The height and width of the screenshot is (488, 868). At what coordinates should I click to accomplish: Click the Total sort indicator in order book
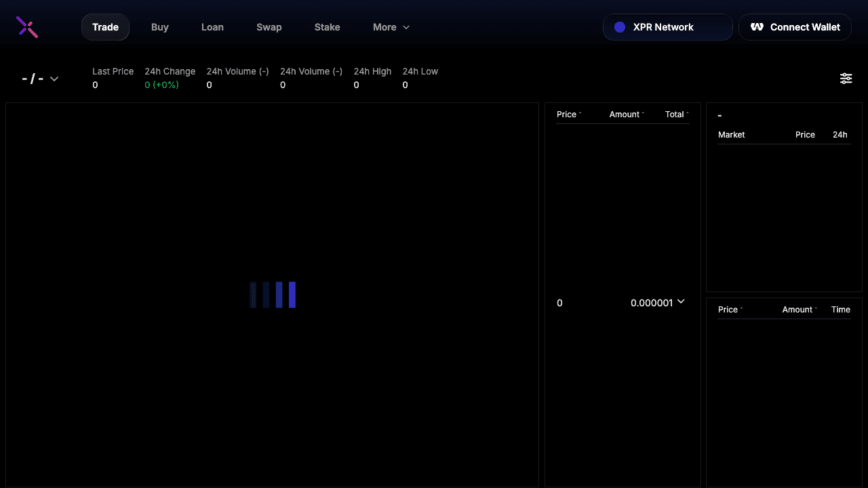click(688, 113)
